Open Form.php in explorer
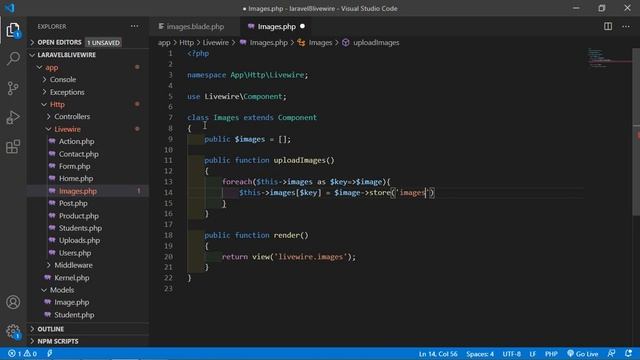640x360 pixels. pyautogui.click(x=88, y=166)
